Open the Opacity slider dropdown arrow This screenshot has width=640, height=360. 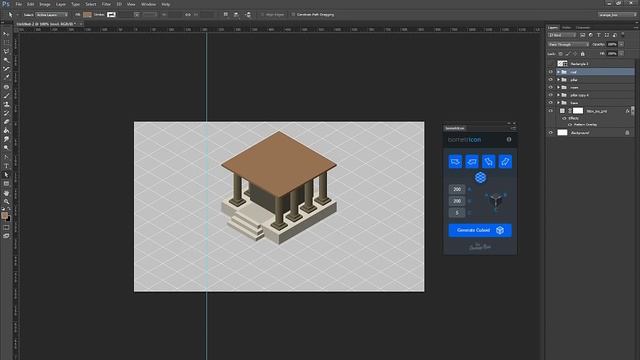621,44
